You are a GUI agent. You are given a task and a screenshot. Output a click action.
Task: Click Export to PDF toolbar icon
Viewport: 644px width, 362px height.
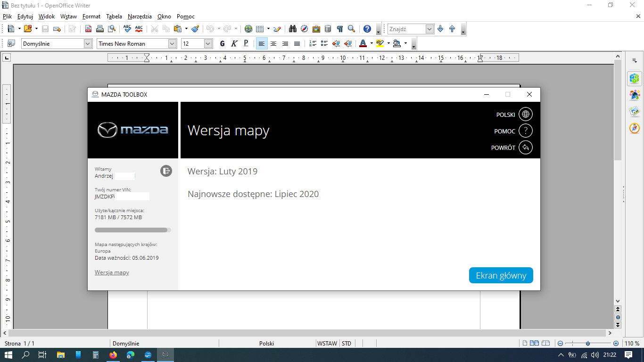(88, 29)
